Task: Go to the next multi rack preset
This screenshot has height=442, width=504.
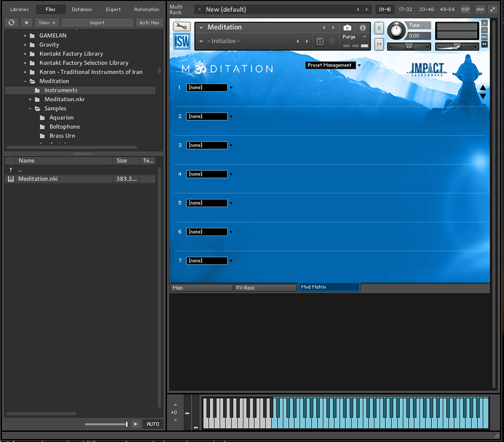Action: (367, 9)
